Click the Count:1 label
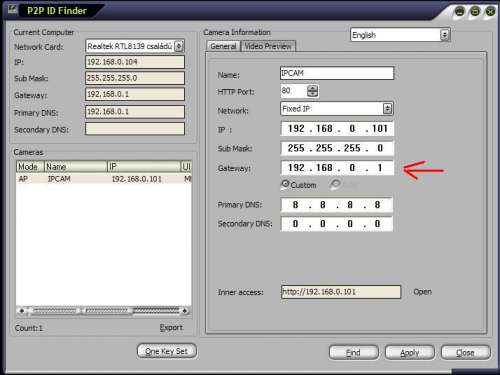Screen dimensions: 500x375 [29, 328]
